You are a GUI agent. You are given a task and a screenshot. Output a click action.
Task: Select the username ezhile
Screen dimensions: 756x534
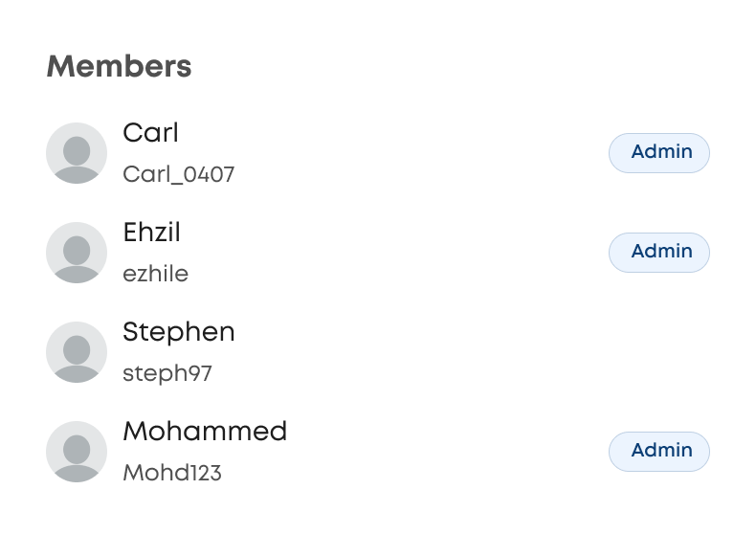coord(156,275)
